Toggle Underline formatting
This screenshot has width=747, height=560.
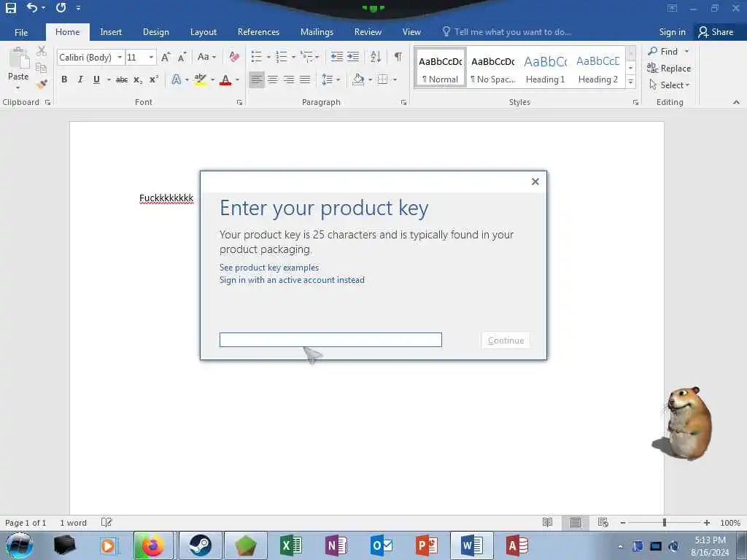pyautogui.click(x=96, y=79)
